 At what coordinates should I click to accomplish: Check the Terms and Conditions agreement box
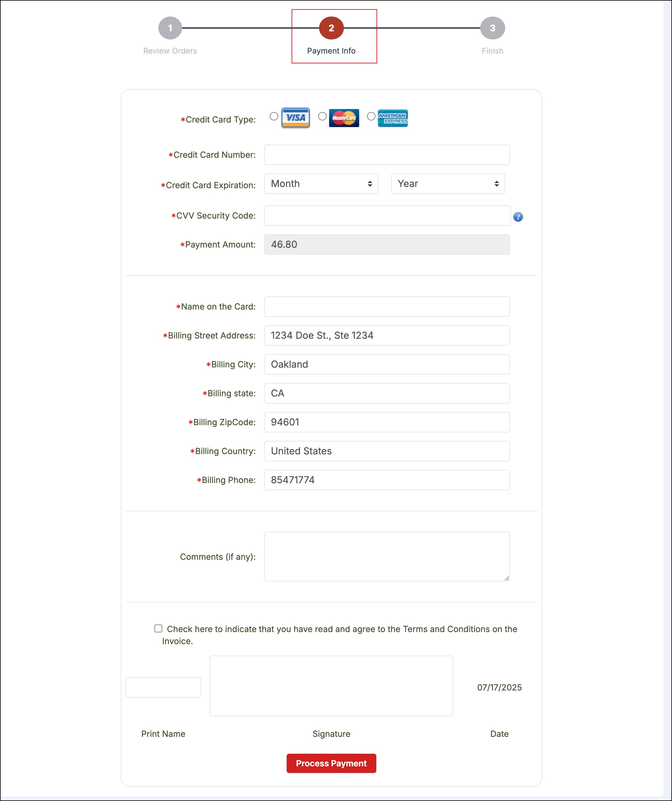point(158,628)
